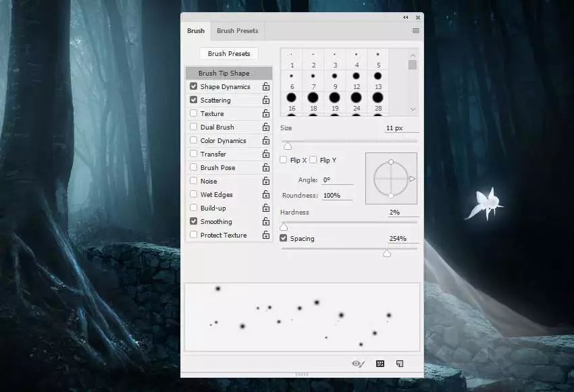574x392 pixels.
Task: Click the brush angle direction arrow handle
Action: point(412,179)
